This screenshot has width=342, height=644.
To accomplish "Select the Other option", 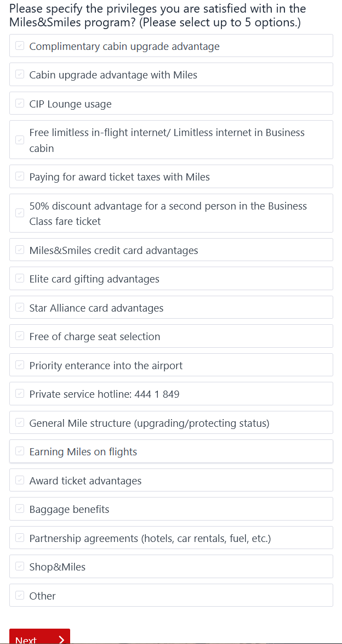I will pyautogui.click(x=20, y=596).
